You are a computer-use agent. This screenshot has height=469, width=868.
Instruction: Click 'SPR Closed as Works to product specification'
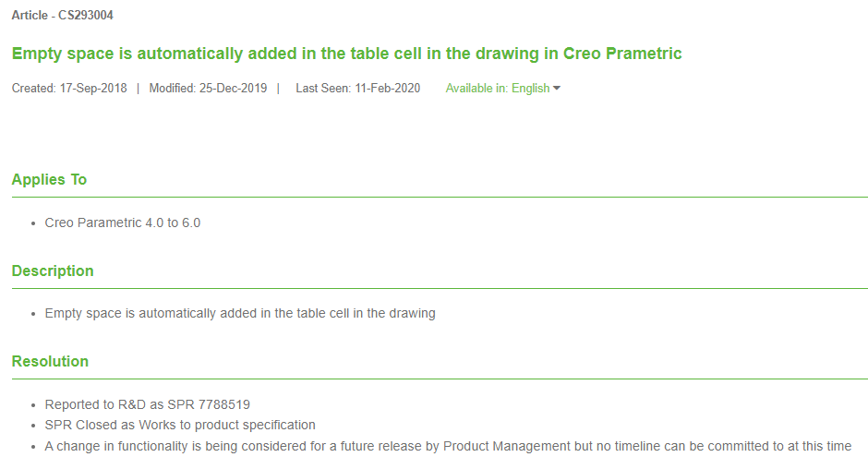click(x=180, y=425)
